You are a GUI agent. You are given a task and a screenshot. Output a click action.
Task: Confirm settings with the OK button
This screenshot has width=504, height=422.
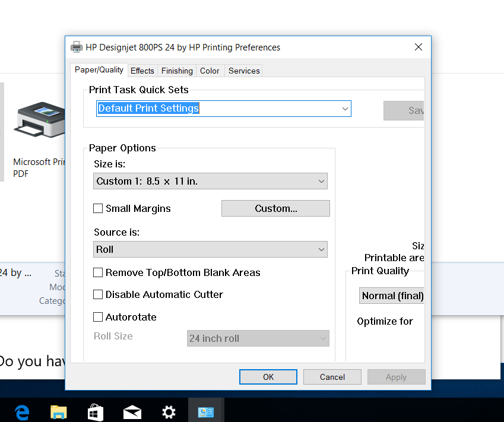(x=268, y=376)
